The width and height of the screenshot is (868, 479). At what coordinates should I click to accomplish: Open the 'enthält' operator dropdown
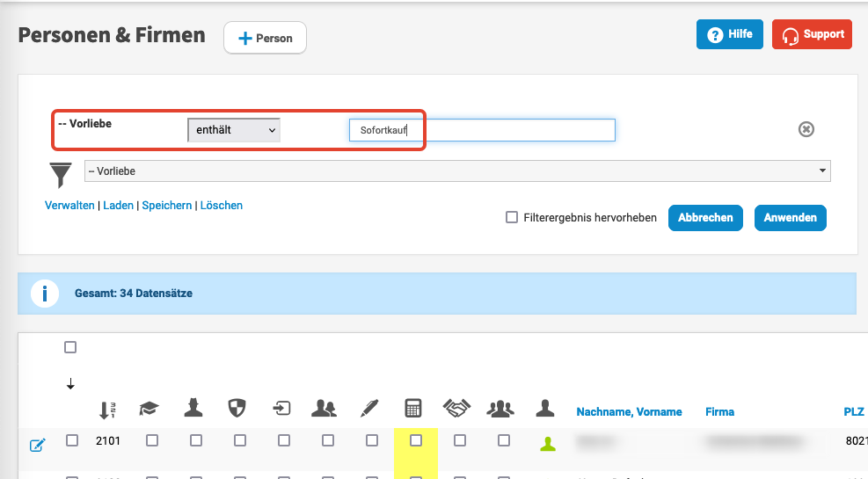click(x=234, y=130)
